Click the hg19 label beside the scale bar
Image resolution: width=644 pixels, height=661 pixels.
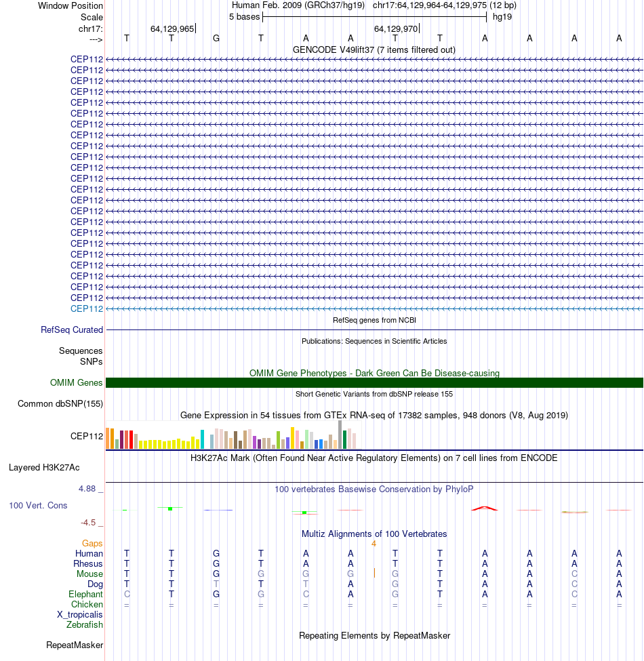502,17
